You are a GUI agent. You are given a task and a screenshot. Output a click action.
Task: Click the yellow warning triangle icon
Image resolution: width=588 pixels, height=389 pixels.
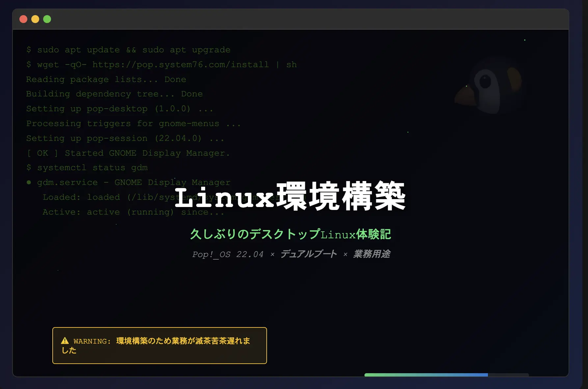point(65,341)
